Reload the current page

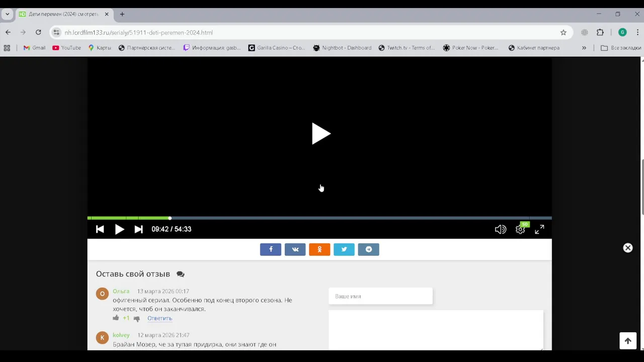(x=38, y=32)
